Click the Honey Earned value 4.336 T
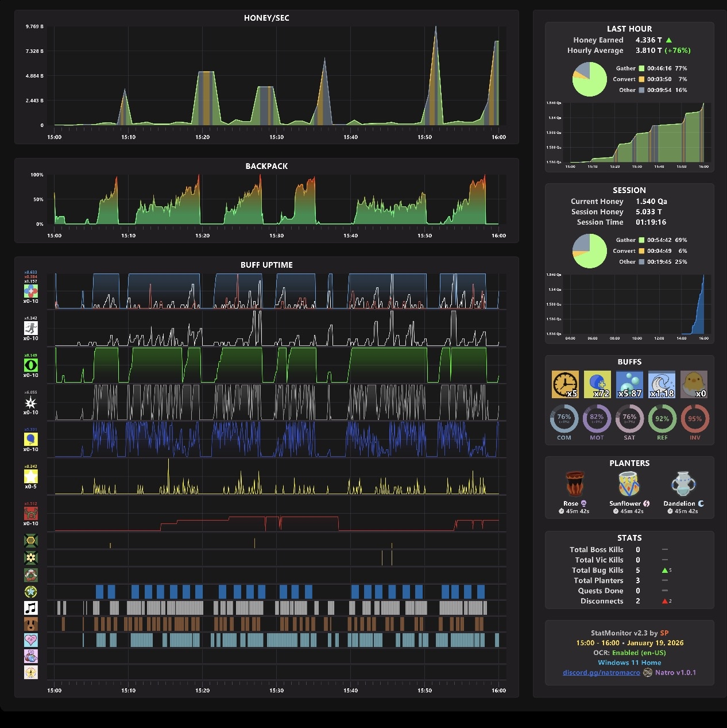The image size is (727, 728). pyautogui.click(x=648, y=40)
